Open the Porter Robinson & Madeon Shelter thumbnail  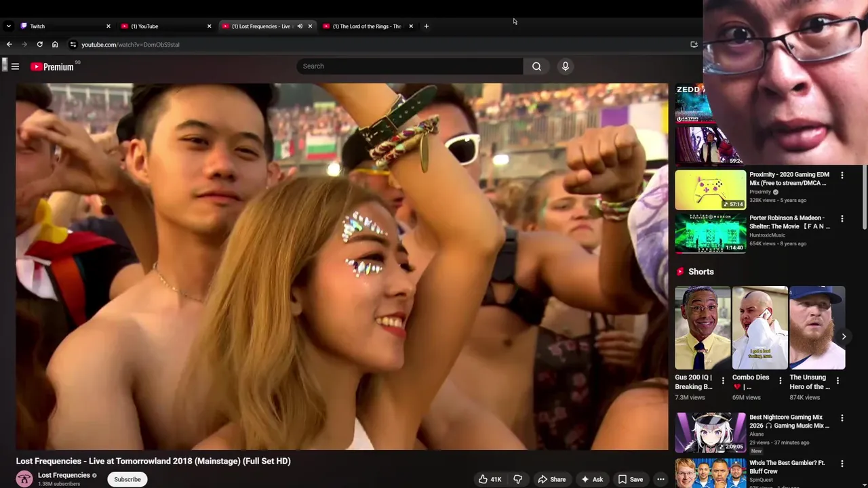[710, 232]
